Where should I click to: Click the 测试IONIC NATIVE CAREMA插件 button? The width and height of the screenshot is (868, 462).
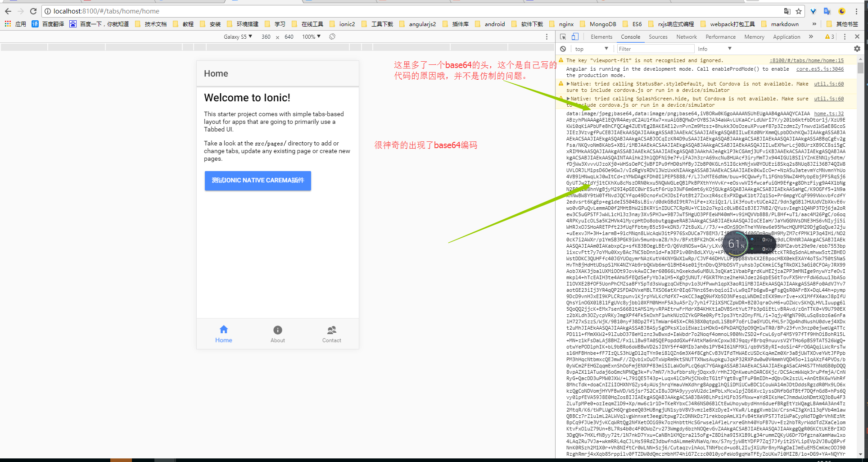point(258,181)
